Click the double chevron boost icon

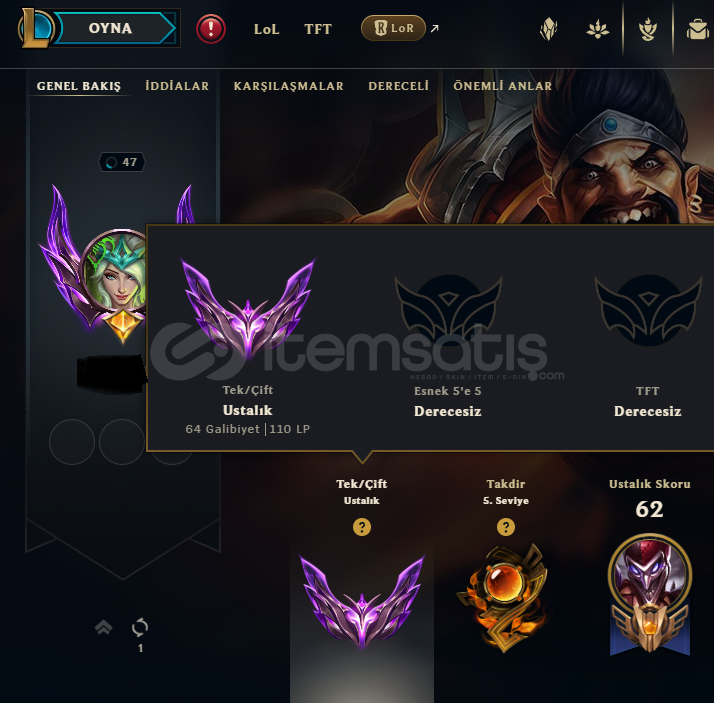[104, 627]
